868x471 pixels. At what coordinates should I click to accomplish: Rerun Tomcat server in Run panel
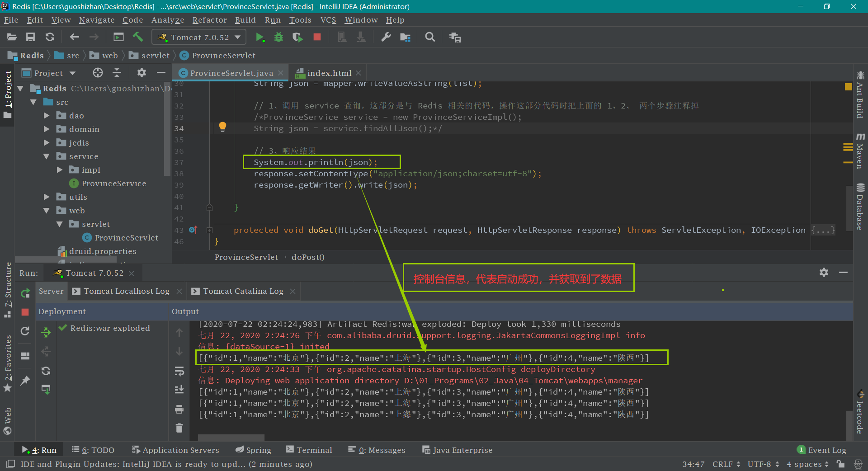[x=25, y=293]
